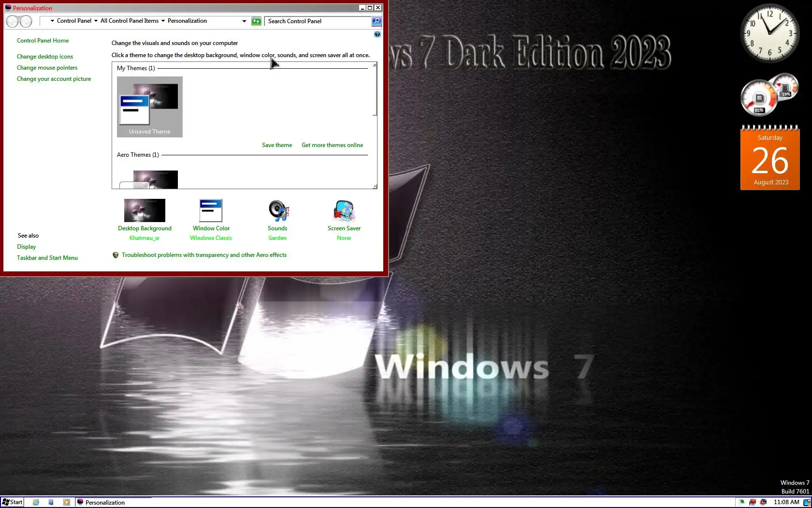Click the All Control Panel Items breadcrumb

tap(130, 21)
